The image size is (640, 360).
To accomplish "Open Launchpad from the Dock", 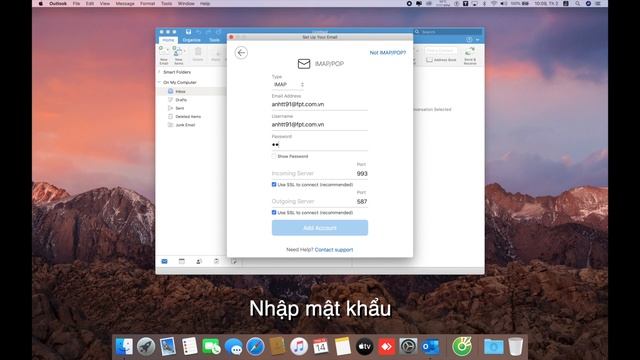I will pos(146,347).
